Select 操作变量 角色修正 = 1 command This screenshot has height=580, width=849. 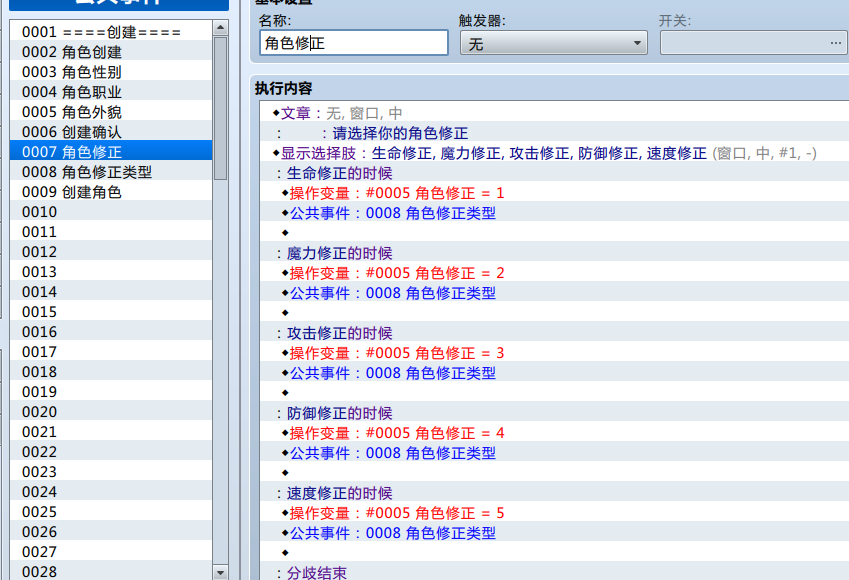(554, 193)
